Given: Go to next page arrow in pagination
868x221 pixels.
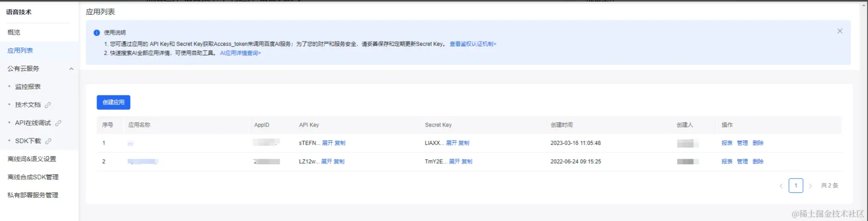Looking at the screenshot, I should coord(810,186).
